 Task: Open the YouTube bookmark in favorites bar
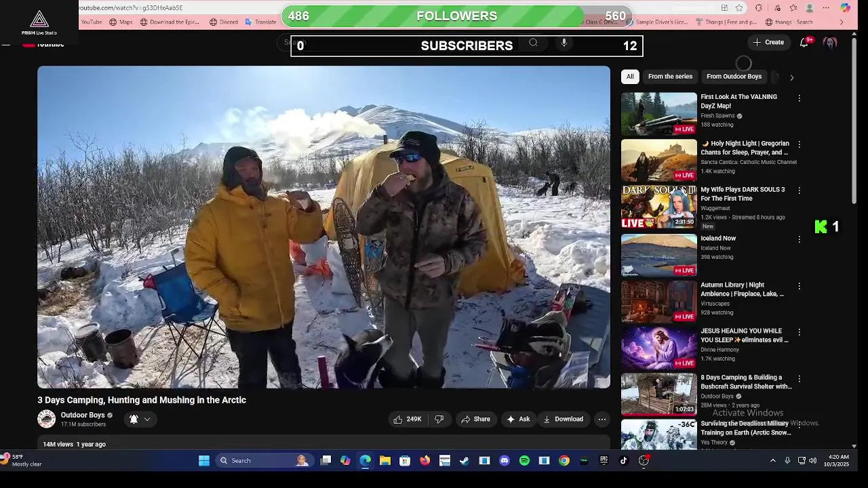pos(91,22)
